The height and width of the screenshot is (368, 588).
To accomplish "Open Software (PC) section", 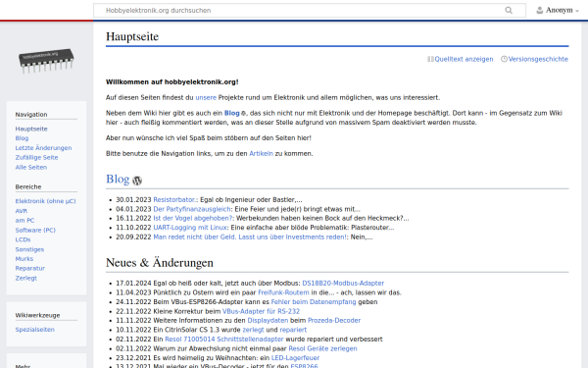I will tap(35, 231).
